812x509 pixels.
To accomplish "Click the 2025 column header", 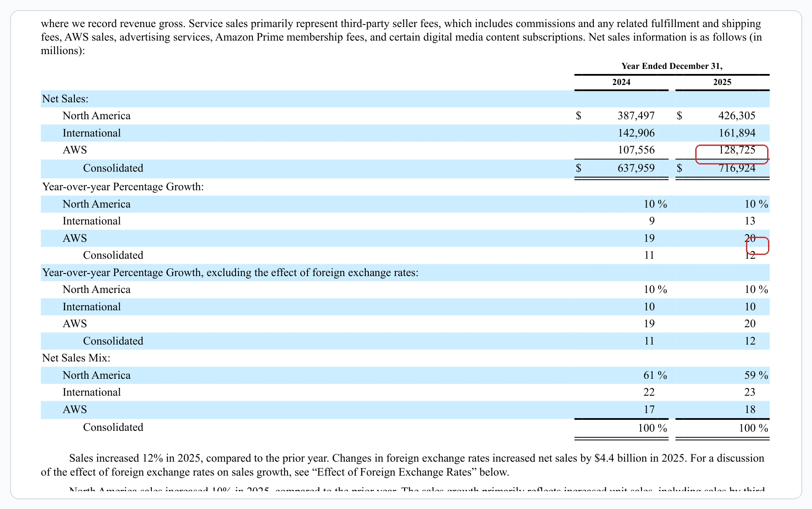I will pyautogui.click(x=721, y=82).
